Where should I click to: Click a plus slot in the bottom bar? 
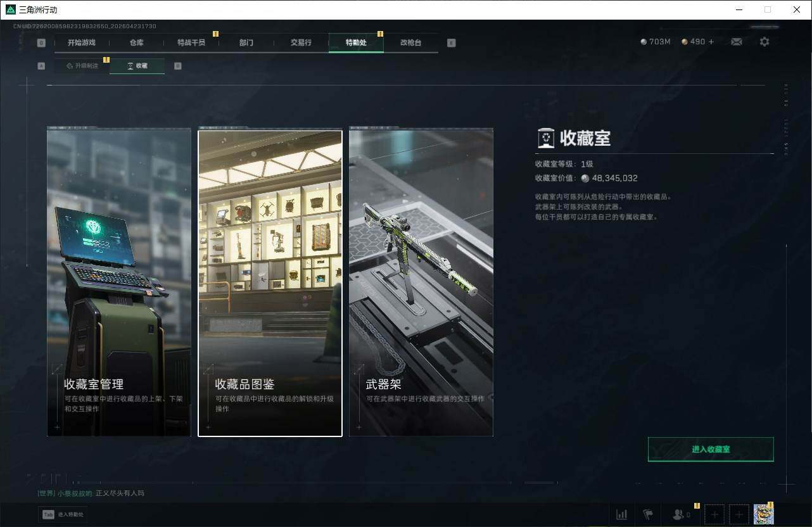[714, 514]
